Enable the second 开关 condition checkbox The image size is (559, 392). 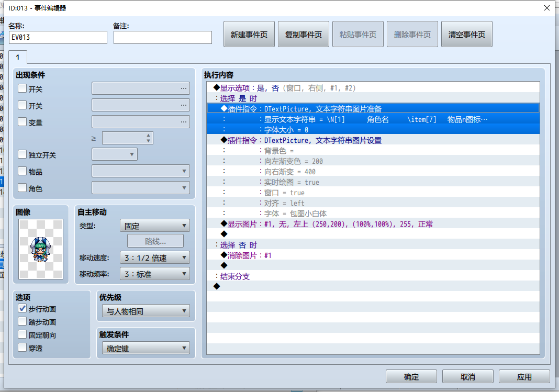[x=22, y=105]
